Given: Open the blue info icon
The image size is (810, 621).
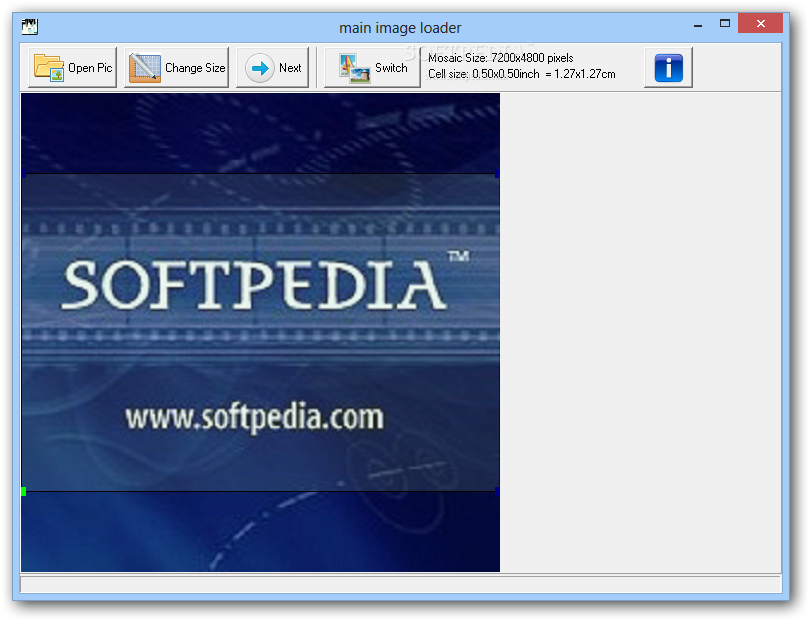Looking at the screenshot, I should pyautogui.click(x=668, y=68).
